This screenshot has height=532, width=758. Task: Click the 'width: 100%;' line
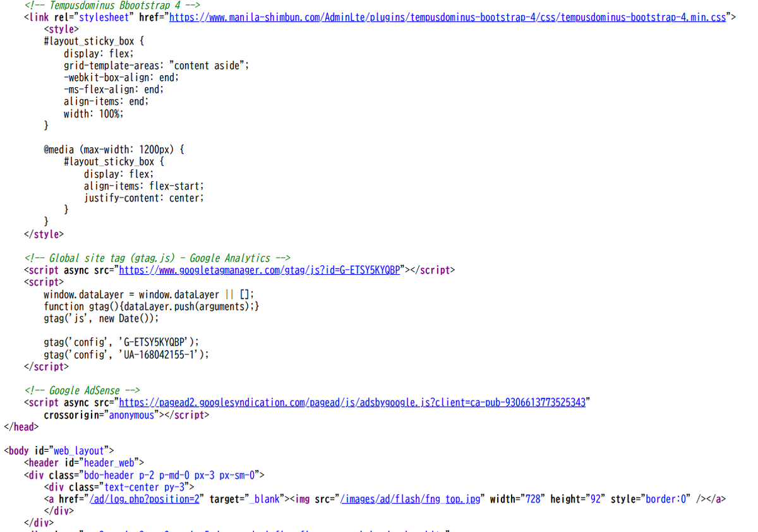tap(93, 114)
